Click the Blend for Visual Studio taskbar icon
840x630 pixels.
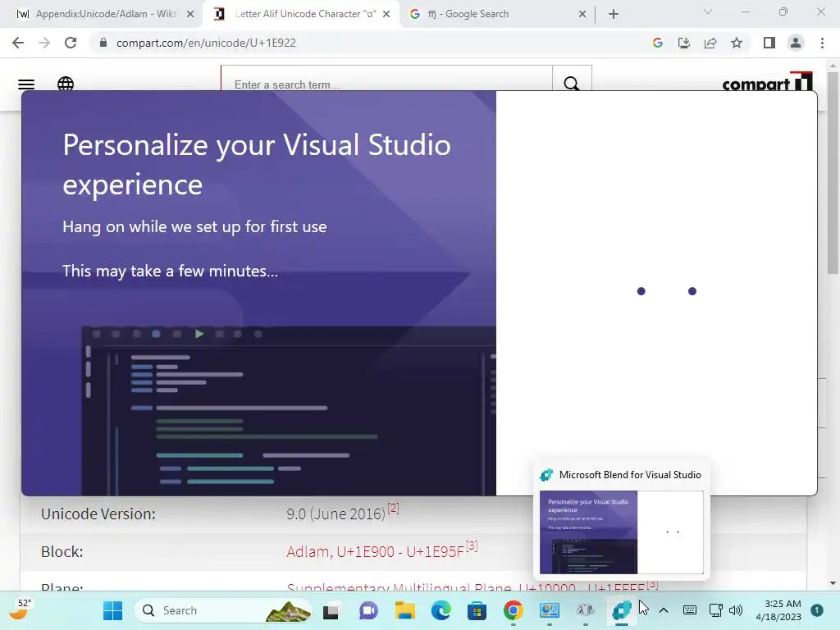coord(622,610)
